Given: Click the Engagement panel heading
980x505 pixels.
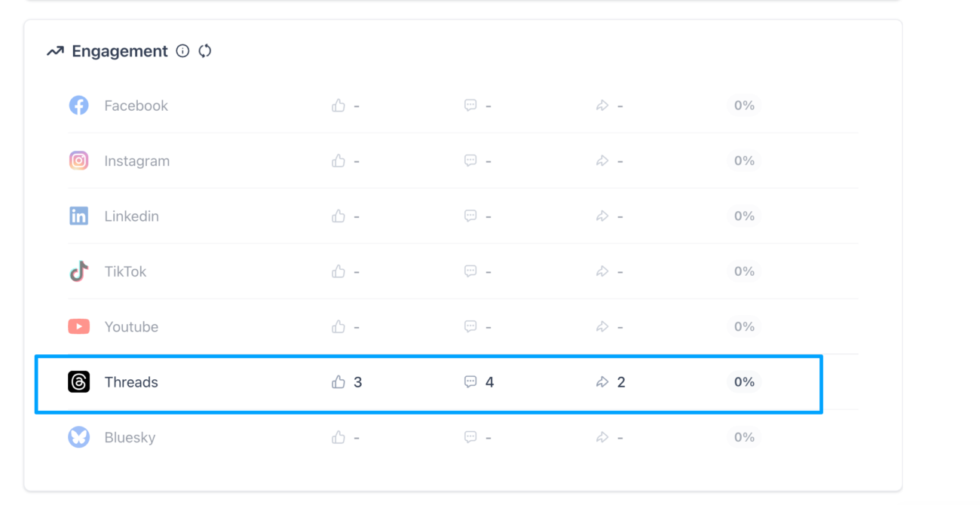Looking at the screenshot, I should [119, 50].
